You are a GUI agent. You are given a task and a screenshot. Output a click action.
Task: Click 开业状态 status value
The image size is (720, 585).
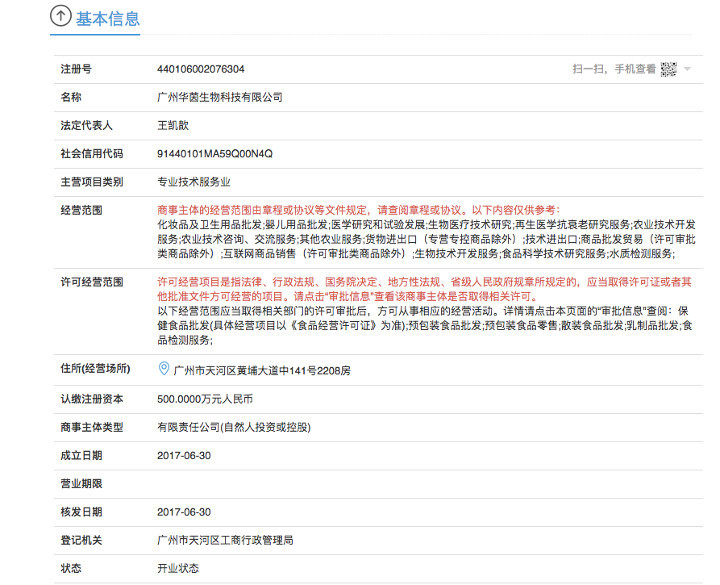pos(178,568)
